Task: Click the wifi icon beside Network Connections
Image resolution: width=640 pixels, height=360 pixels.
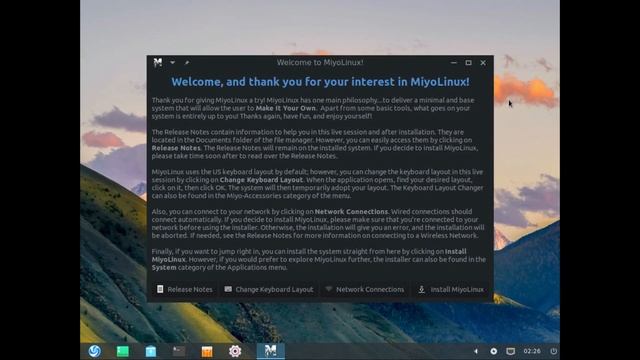Action: 328,289
